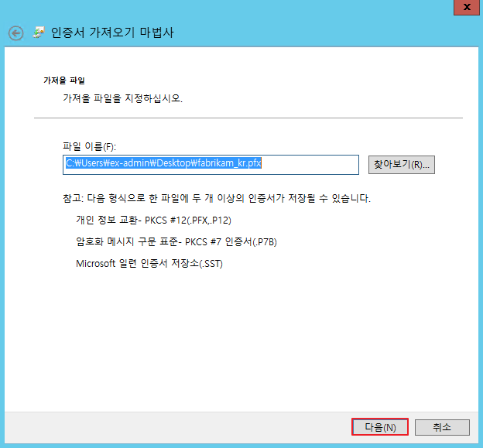483x448 pixels.
Task: Click the label 파일 이름(F):
Action: [x=89, y=146]
